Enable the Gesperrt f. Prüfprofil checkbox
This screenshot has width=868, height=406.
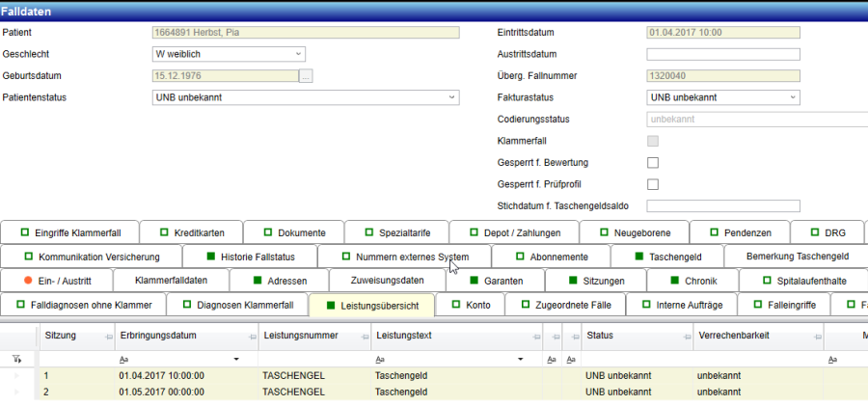click(653, 184)
